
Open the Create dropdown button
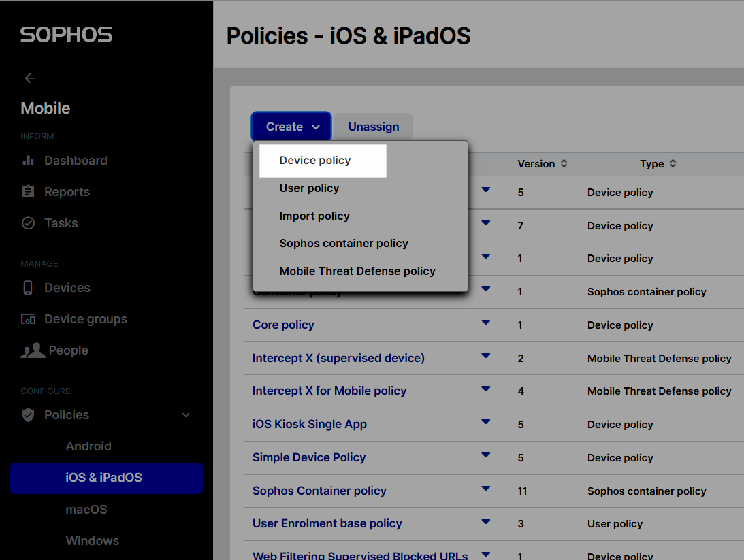[x=291, y=127]
